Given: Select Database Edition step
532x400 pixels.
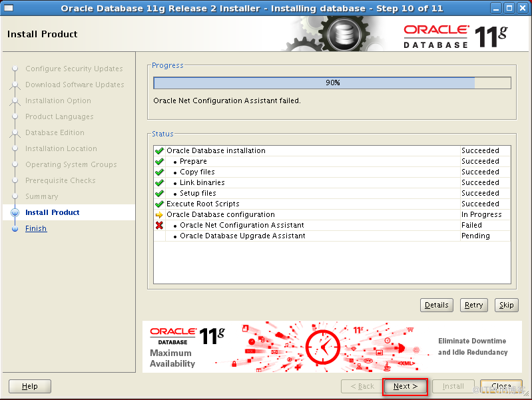Looking at the screenshot, I should point(55,132).
